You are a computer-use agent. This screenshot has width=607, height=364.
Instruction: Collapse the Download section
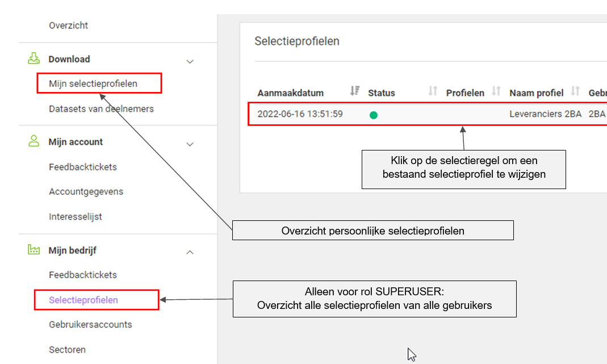point(190,61)
